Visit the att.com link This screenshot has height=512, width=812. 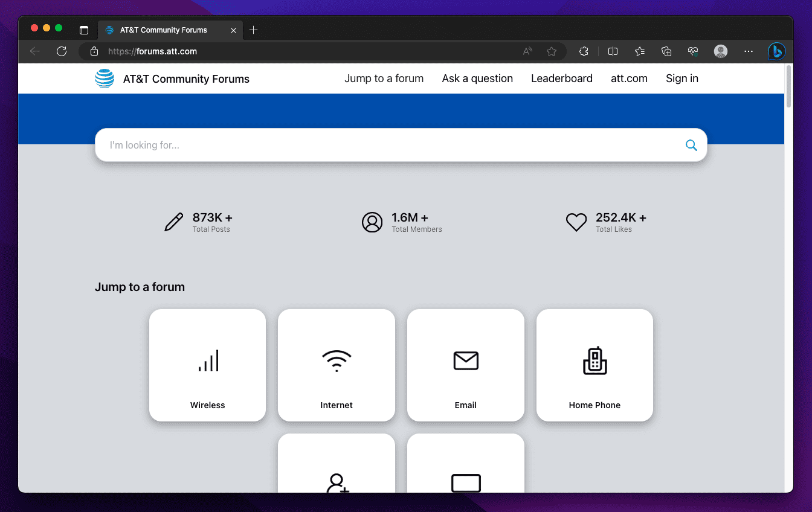[x=629, y=78]
